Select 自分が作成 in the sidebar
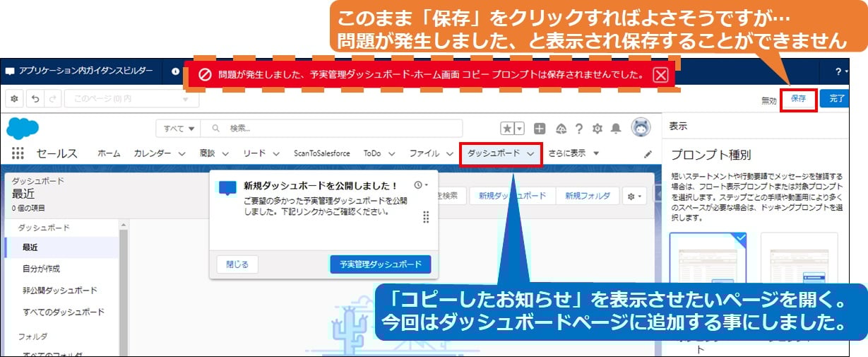Image resolution: width=868 pixels, height=357 pixels. point(61,269)
